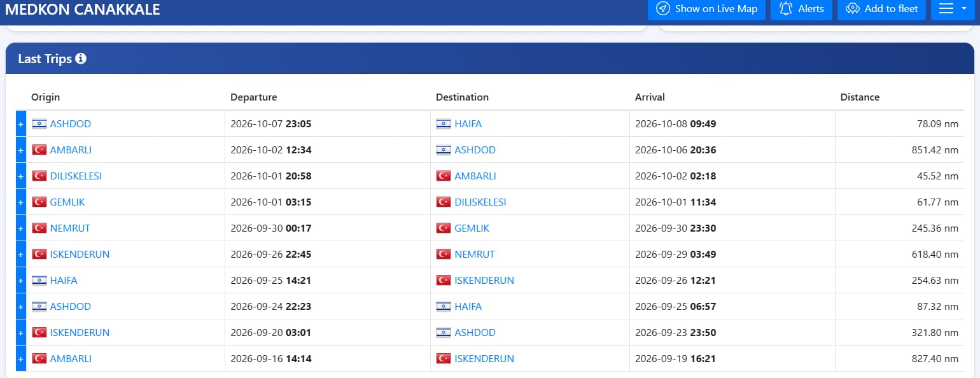
Task: Select the 618.40 nm distance cell
Action: pyautogui.click(x=899, y=255)
